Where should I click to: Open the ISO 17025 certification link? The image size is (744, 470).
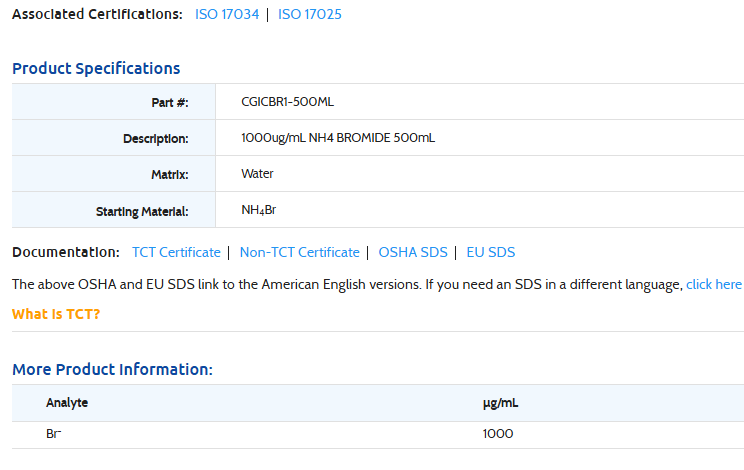click(310, 15)
